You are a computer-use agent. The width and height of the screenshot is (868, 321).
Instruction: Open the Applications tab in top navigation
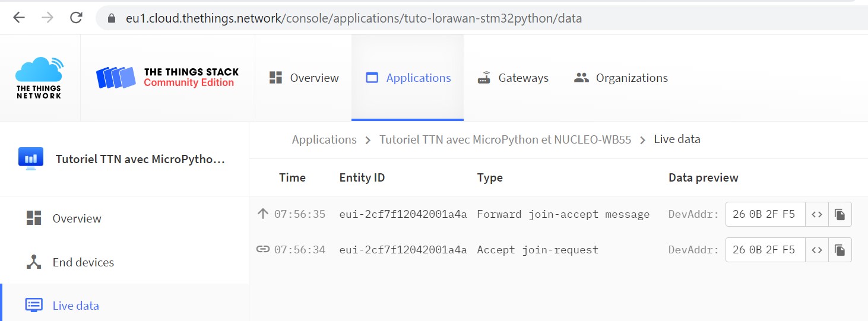408,78
